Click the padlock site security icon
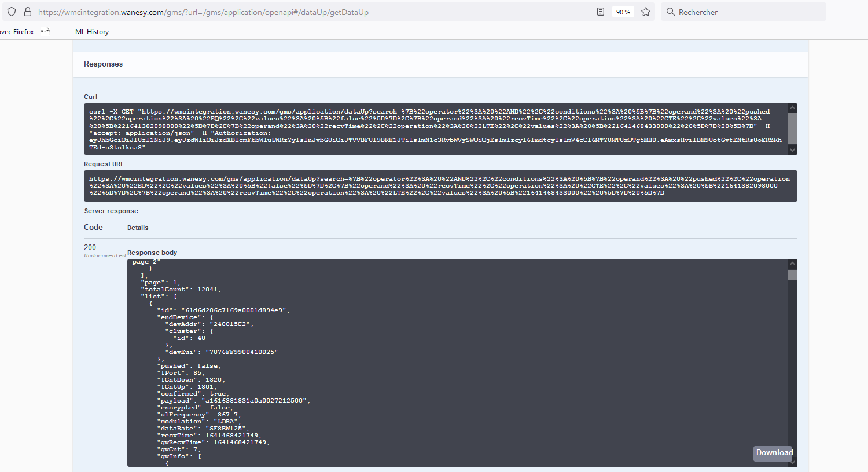The height and width of the screenshot is (472, 868). coord(27,12)
